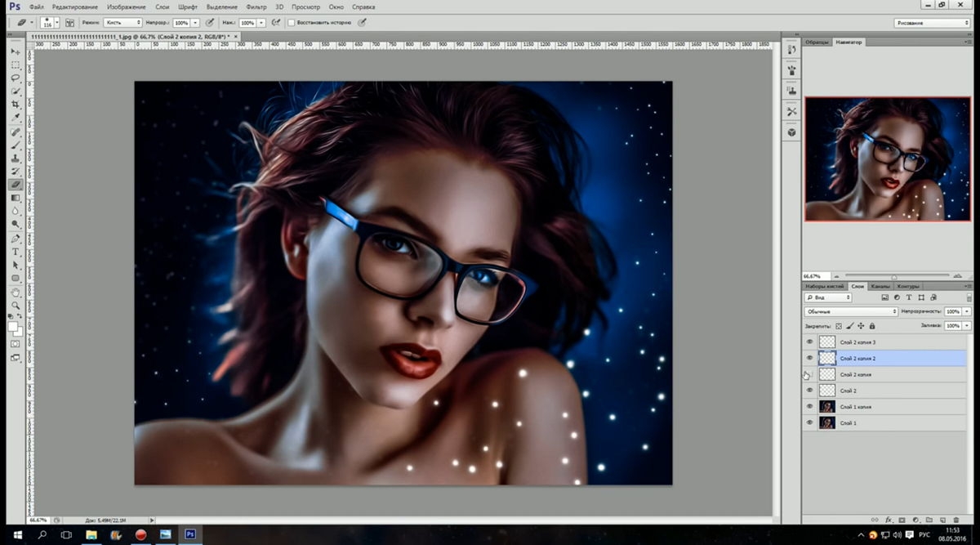Select the Gradient tool
Viewport: 980px width, 545px height.
[16, 198]
